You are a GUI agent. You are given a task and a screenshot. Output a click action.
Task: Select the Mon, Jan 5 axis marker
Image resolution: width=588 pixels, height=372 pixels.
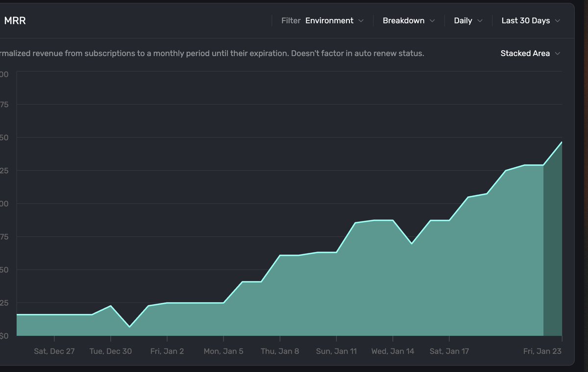tap(223, 351)
